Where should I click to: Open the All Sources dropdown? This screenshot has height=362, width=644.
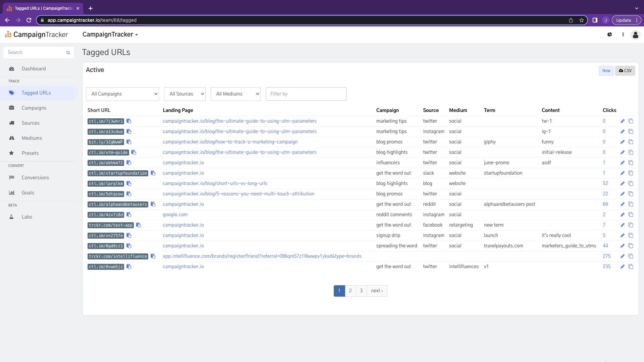click(x=185, y=94)
